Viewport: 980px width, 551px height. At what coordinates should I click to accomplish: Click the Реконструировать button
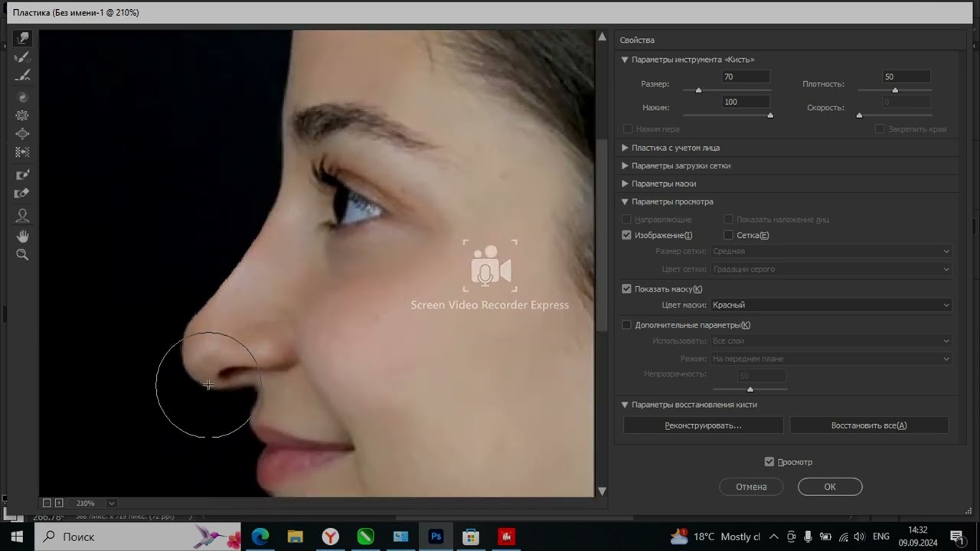703,425
